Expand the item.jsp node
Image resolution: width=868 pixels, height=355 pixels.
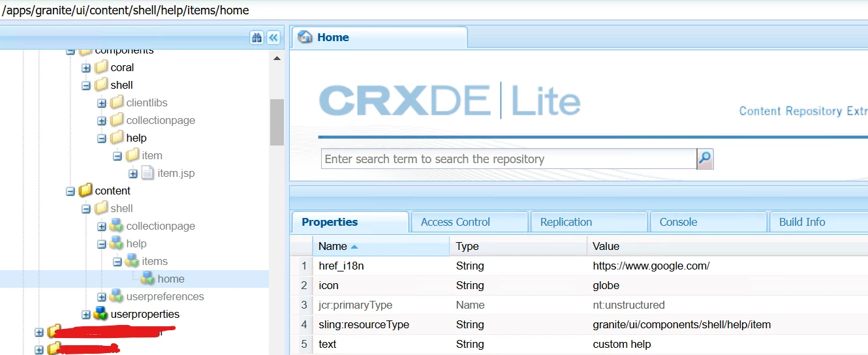pos(133,174)
